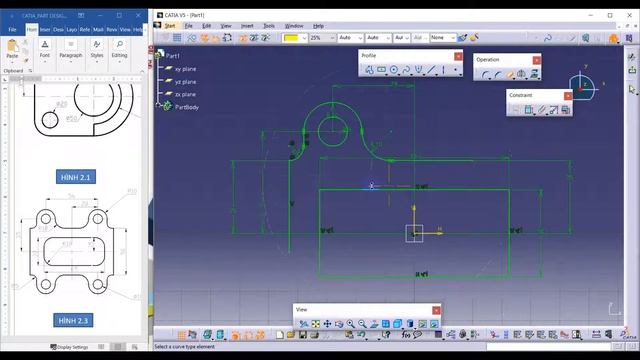Select PartBody in the tree
The height and width of the screenshot is (360, 640).
click(x=187, y=107)
